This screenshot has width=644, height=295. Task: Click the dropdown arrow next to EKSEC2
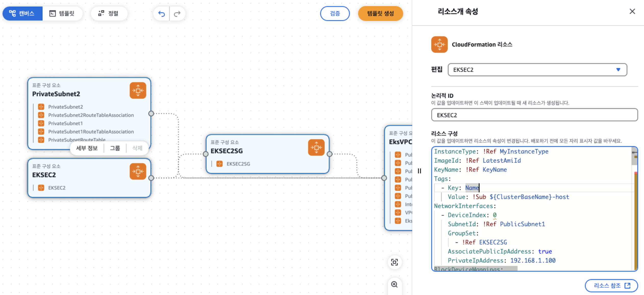point(618,70)
